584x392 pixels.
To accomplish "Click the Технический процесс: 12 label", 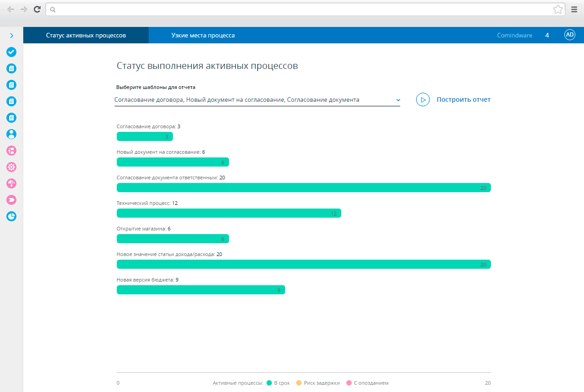I will click(x=147, y=203).
